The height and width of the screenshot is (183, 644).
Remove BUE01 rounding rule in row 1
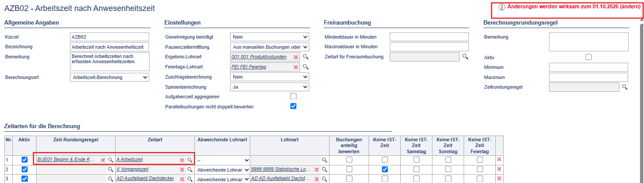[x=103, y=160]
